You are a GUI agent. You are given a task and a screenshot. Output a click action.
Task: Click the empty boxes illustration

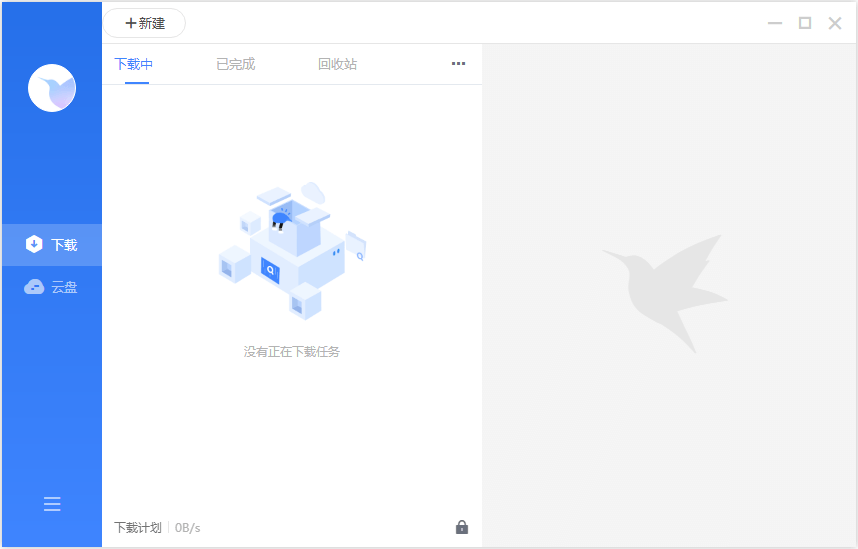click(x=292, y=250)
